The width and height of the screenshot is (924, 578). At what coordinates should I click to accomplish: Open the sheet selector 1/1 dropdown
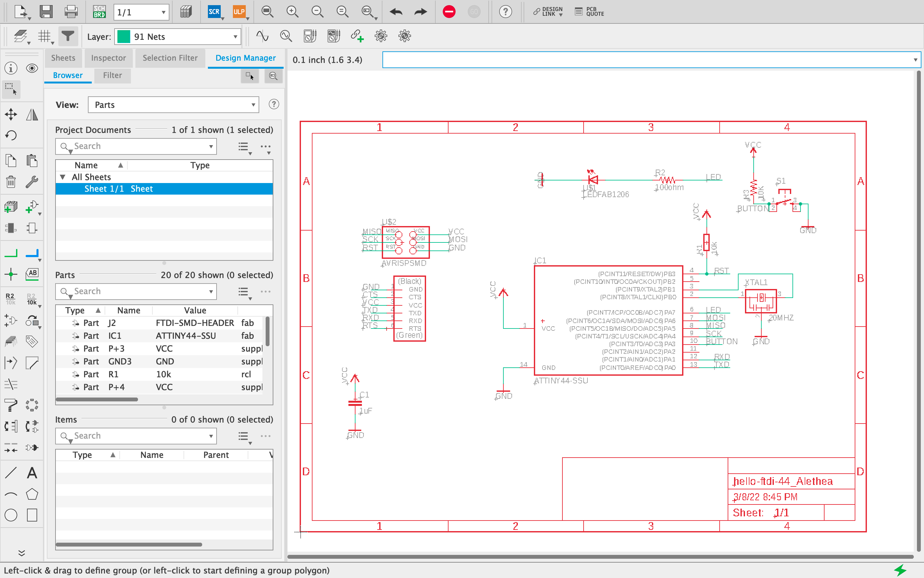[x=141, y=12]
